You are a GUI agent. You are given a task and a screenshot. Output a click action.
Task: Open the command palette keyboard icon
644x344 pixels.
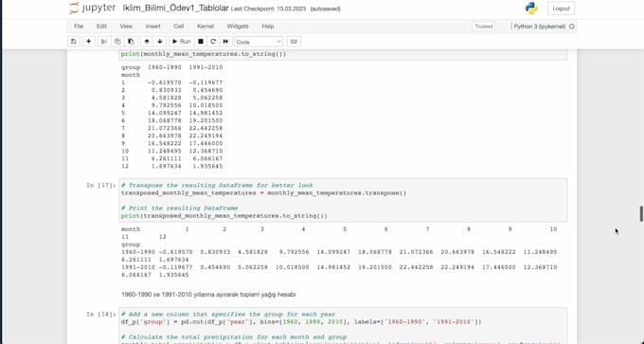coord(294,42)
